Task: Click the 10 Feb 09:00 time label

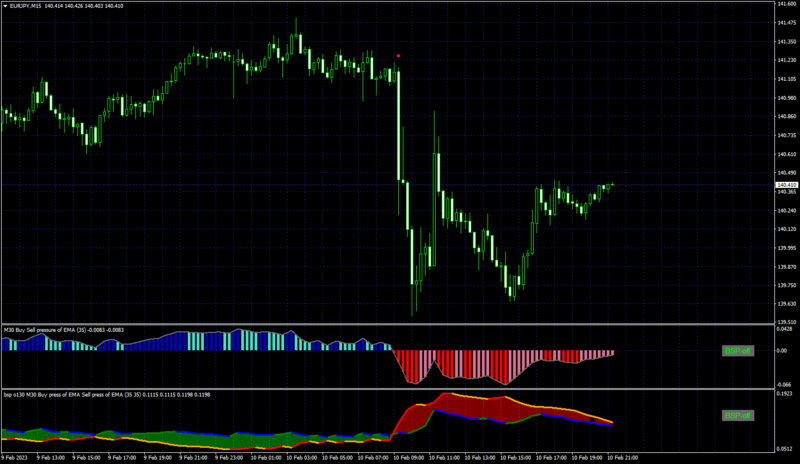Action: (x=408, y=458)
